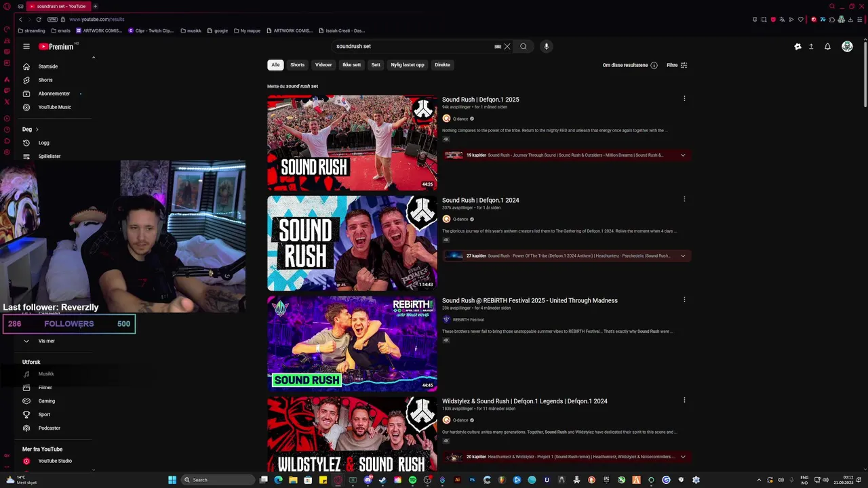Click the search input with soundrush set
The width and height of the screenshot is (868, 488).
[x=414, y=46]
